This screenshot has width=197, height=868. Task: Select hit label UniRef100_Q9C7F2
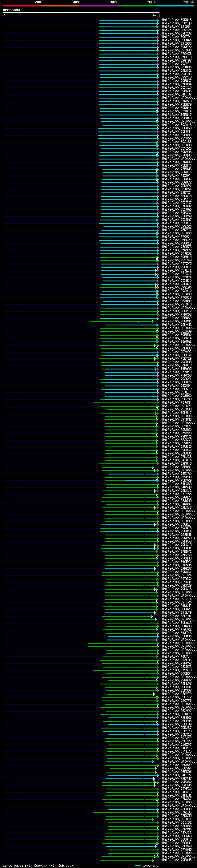coord(177,697)
